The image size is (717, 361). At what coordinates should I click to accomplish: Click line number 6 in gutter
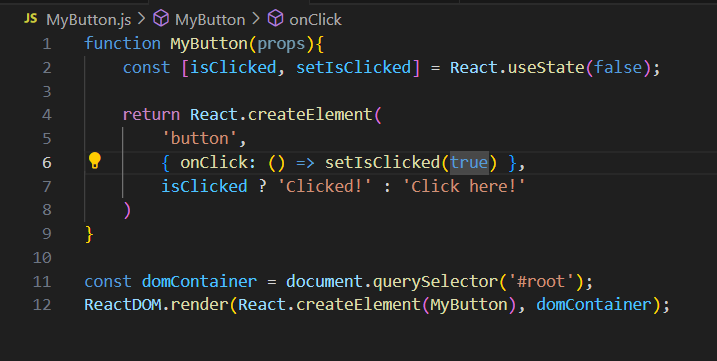tap(47, 162)
